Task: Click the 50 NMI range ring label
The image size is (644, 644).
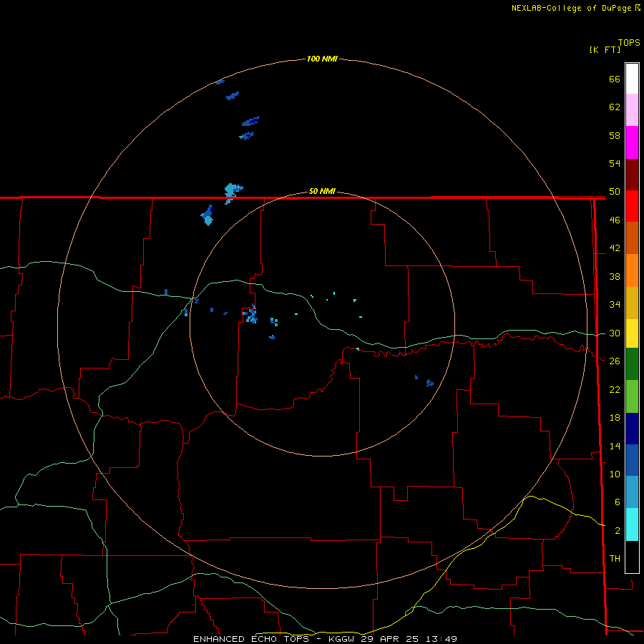Action: click(322, 191)
